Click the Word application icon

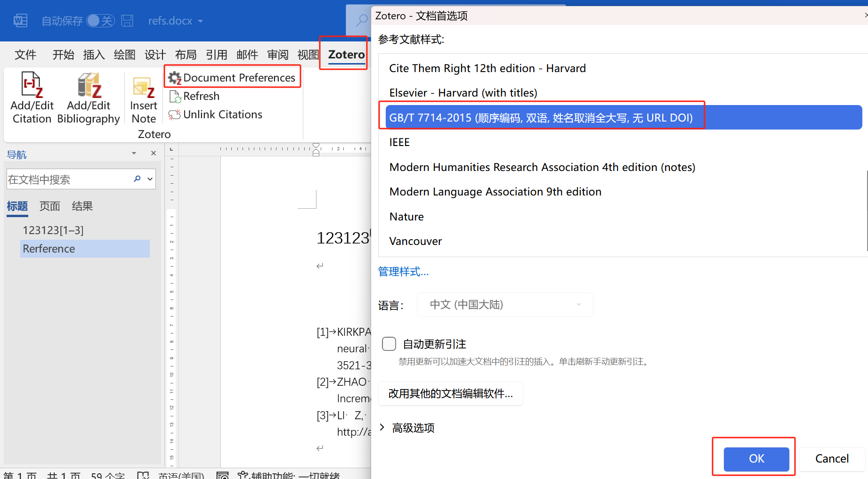coord(20,21)
